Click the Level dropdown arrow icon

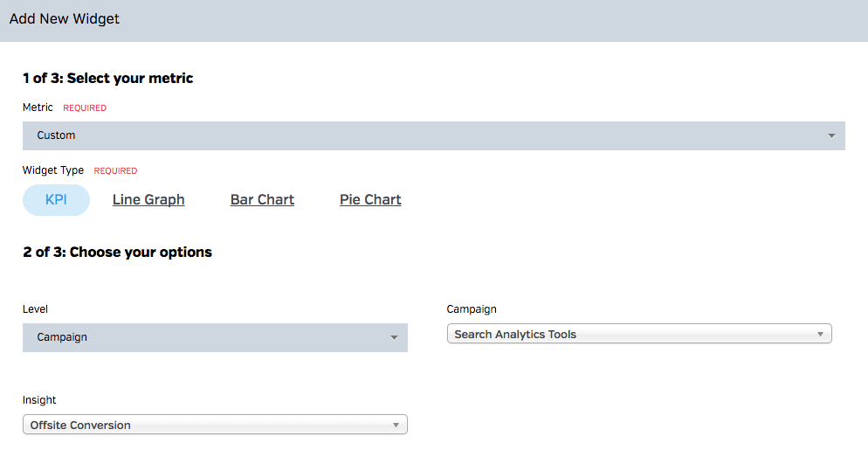pyautogui.click(x=394, y=338)
